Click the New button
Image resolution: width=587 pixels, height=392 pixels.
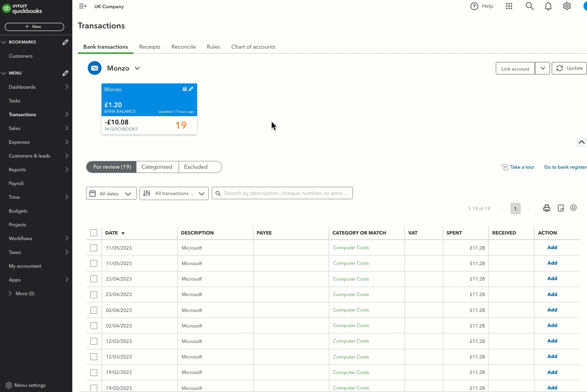[34, 27]
